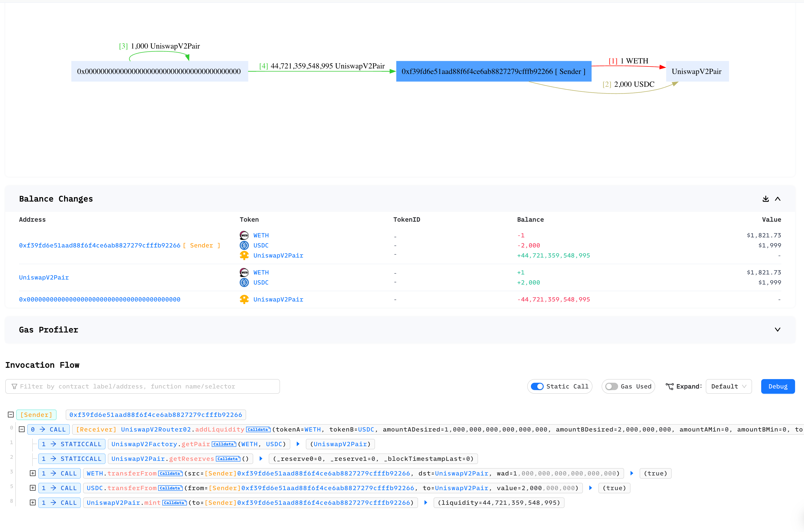Disable the Static Call toggle

537,386
